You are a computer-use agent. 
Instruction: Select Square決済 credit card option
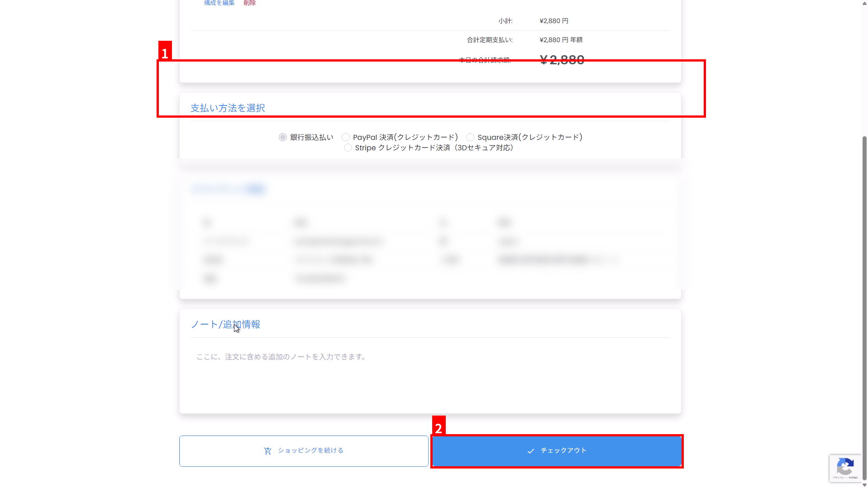tap(470, 137)
